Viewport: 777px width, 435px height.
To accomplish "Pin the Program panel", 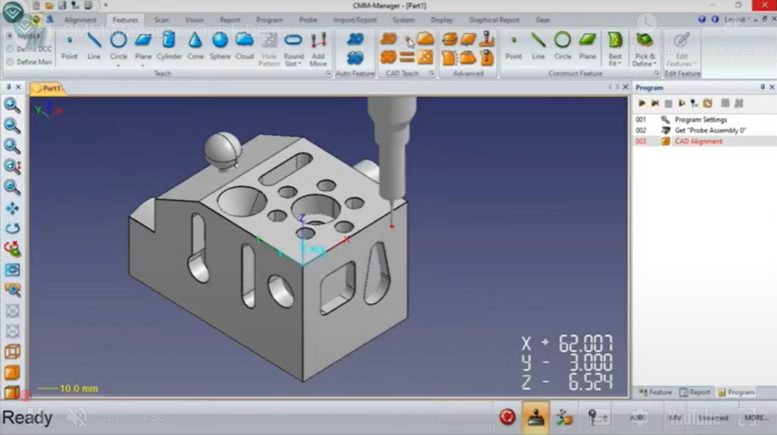I will tap(762, 87).
